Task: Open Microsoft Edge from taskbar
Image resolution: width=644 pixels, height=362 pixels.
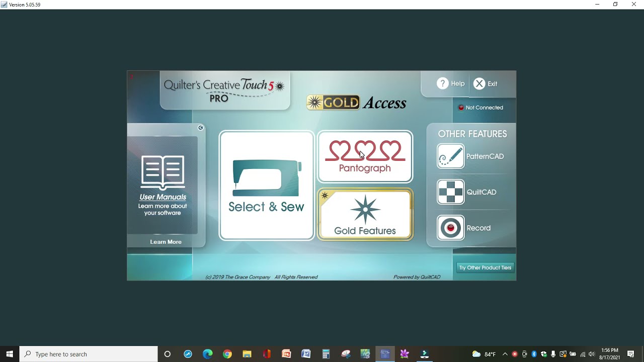Action: 208,354
